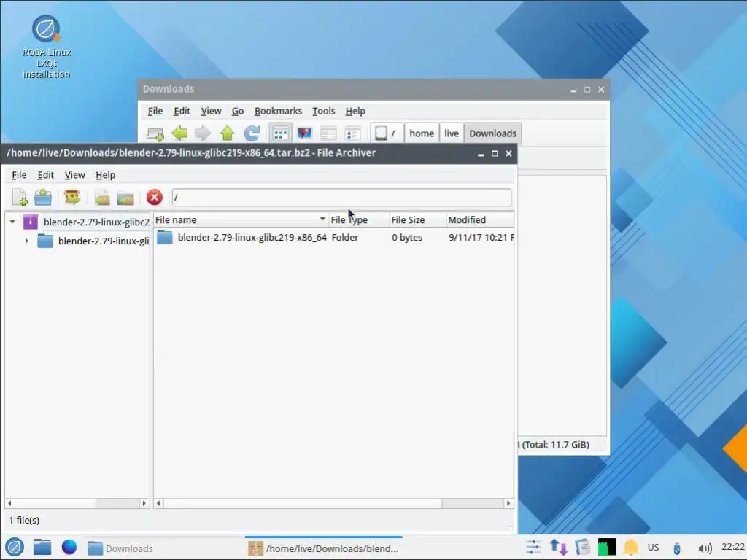This screenshot has height=560, width=747.
Task: Click the network up-down arrows tray icon
Action: pos(558,547)
